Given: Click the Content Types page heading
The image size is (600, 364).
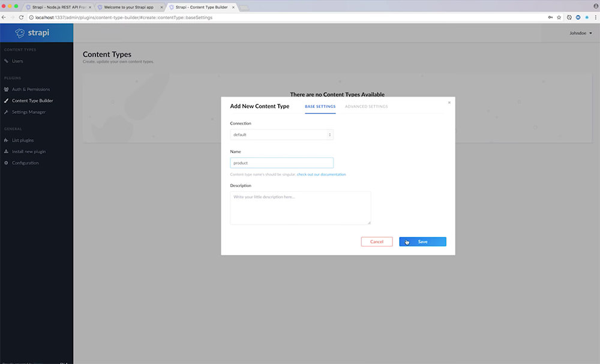Looking at the screenshot, I should coord(107,55).
